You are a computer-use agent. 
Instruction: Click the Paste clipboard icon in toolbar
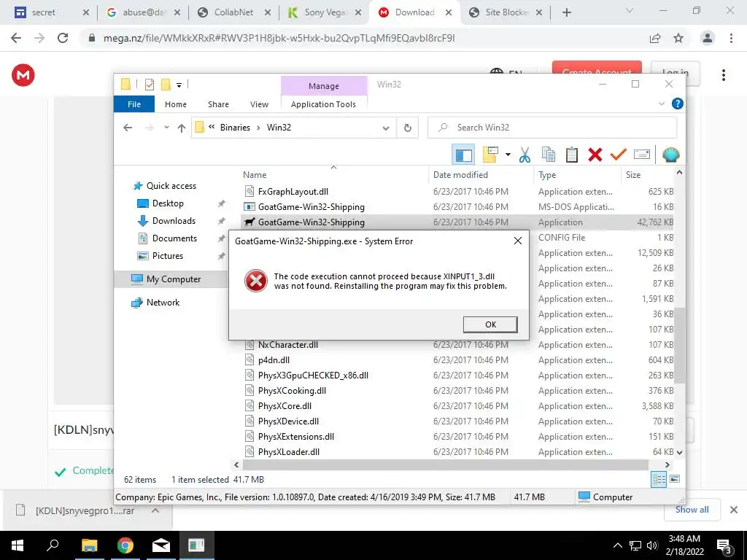(x=572, y=155)
